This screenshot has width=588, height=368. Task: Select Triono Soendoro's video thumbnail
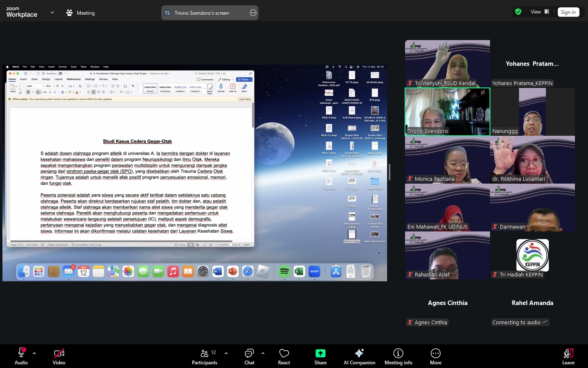click(x=447, y=112)
